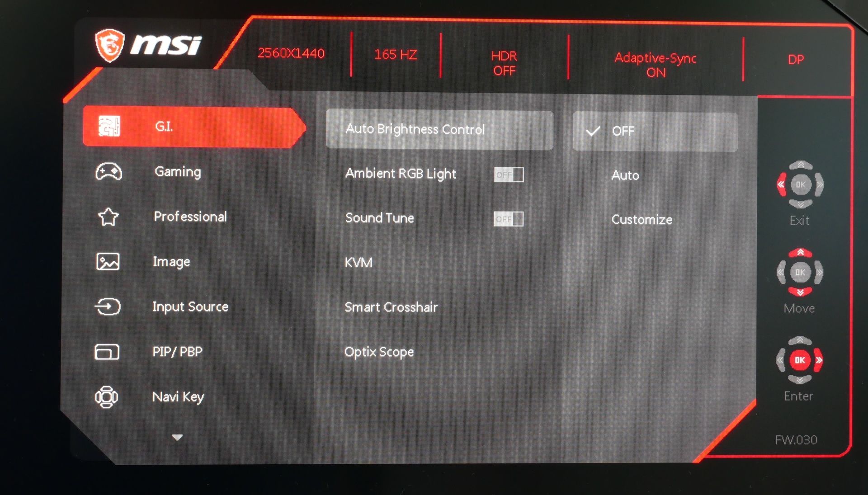Screen dimensions: 868x495
Task: Toggle the Ambient RGB Light switch
Action: (x=509, y=174)
